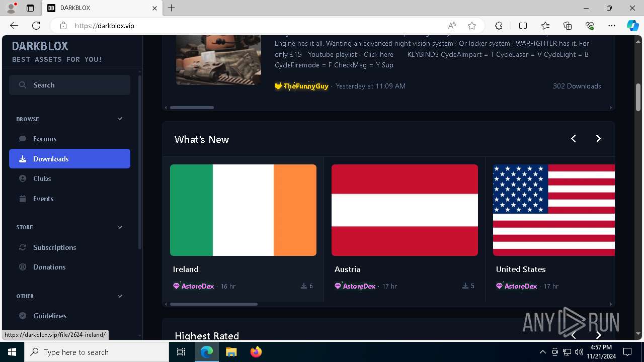
Task: Open the Ireland flag thumbnail
Action: click(x=243, y=210)
